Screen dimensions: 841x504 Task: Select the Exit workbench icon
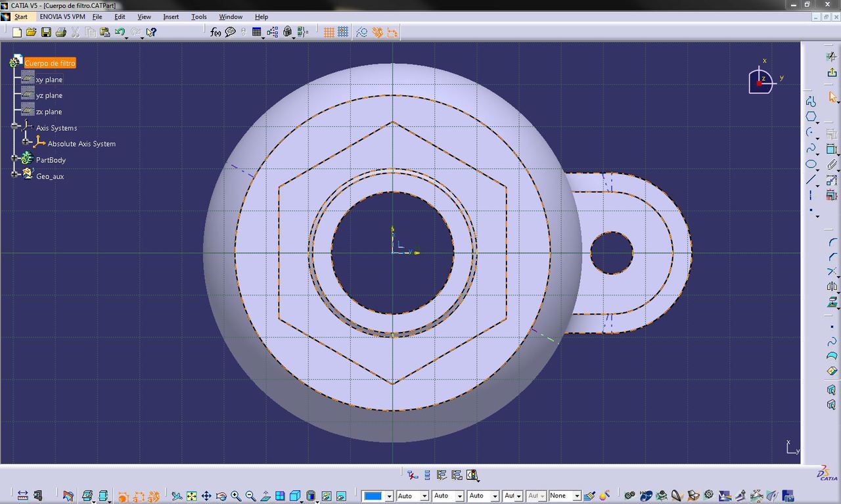(832, 72)
